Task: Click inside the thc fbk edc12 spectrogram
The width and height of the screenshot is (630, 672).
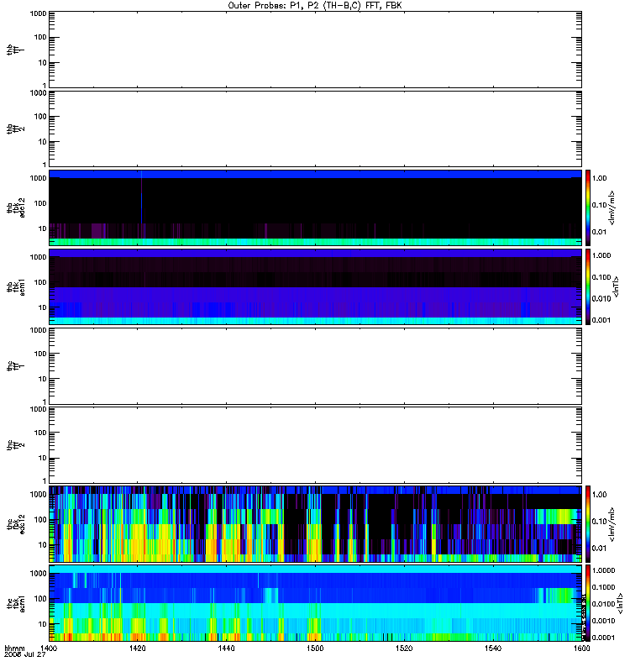Action: (315, 524)
